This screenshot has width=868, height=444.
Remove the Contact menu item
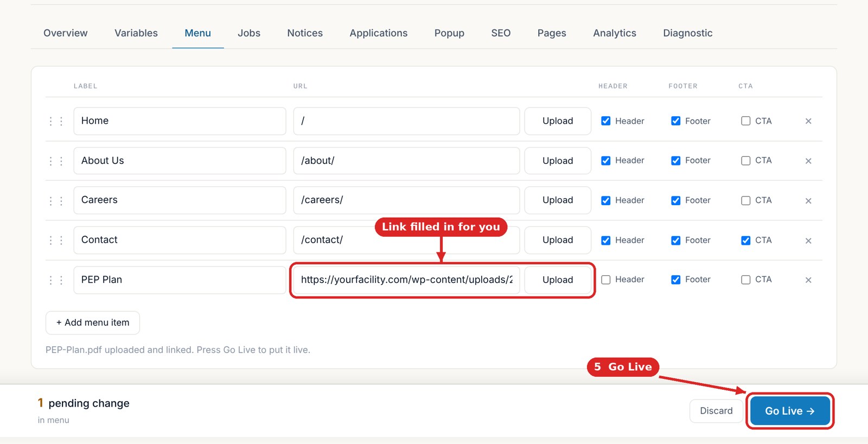pyautogui.click(x=808, y=240)
